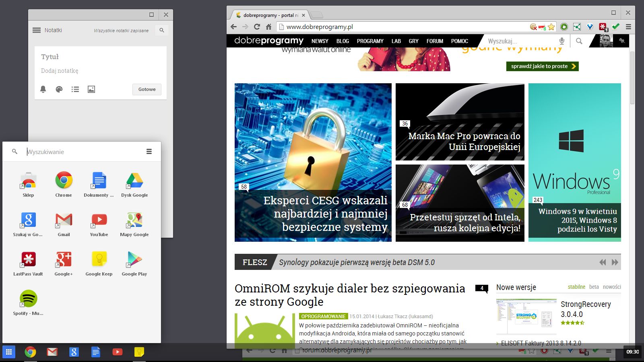The height and width of the screenshot is (362, 644).
Task: Open Google Keep from the launcher grid
Action: click(99, 263)
